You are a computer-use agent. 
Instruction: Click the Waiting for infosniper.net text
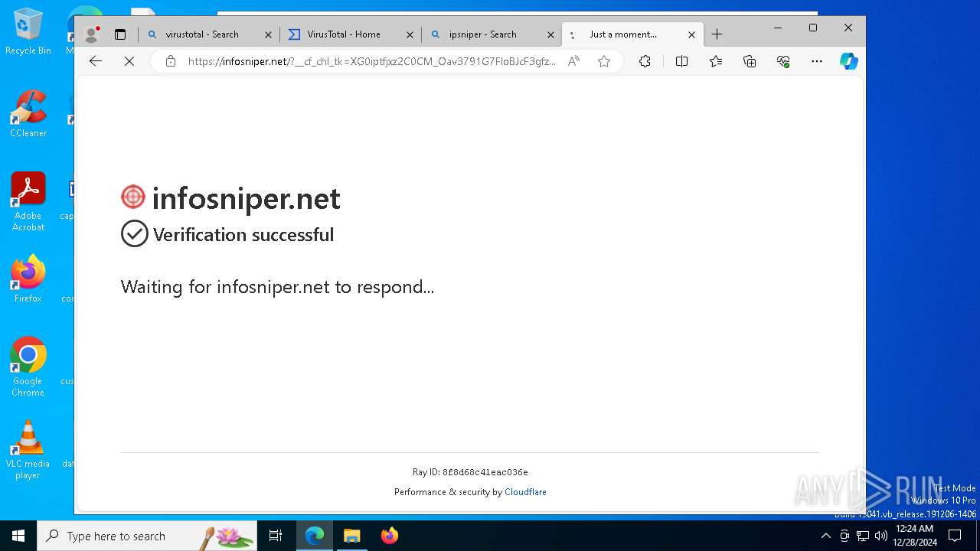[277, 287]
